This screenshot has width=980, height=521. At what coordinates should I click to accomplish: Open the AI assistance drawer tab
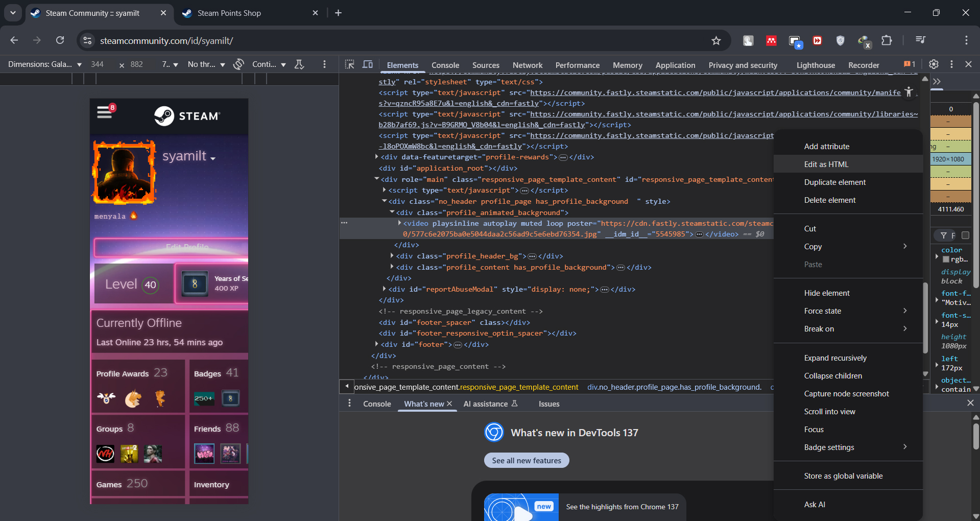point(490,404)
